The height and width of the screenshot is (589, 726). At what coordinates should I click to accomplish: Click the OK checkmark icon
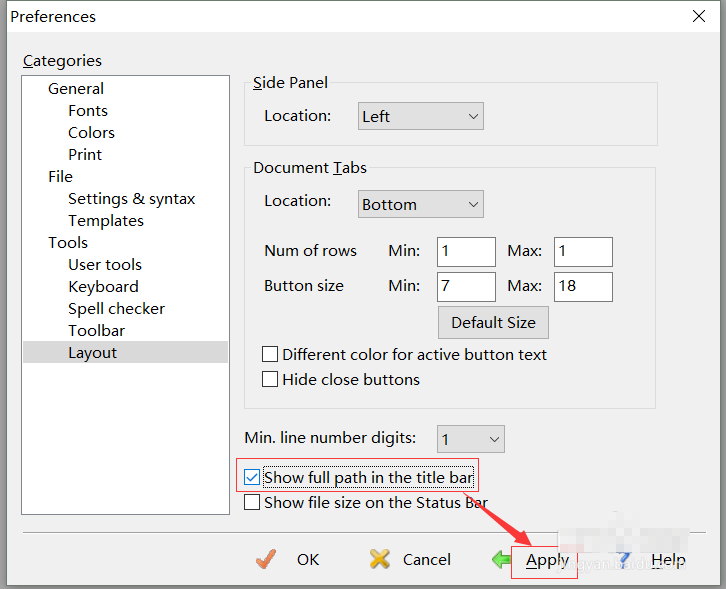[266, 560]
